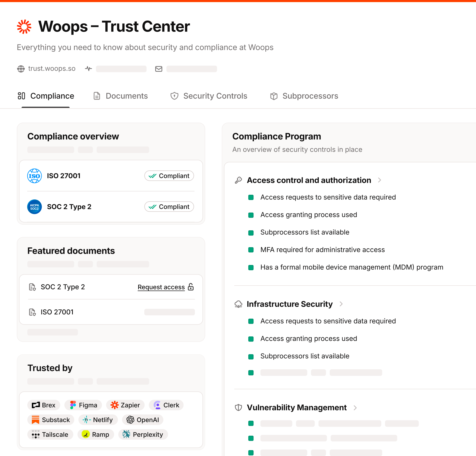Image resolution: width=476 pixels, height=456 pixels.
Task: Click the ISO 27001 badge logo
Action: pyautogui.click(x=34, y=176)
